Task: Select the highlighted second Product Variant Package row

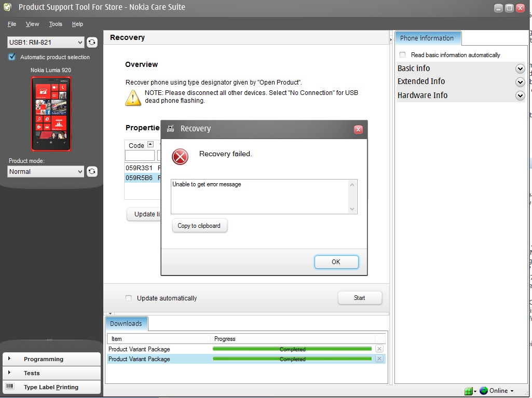Action: (x=246, y=359)
